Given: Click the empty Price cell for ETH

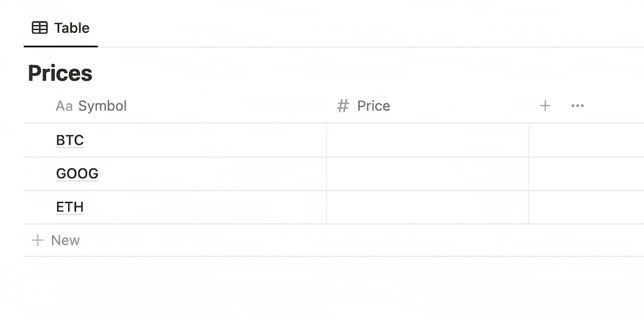Looking at the screenshot, I should point(427,207).
